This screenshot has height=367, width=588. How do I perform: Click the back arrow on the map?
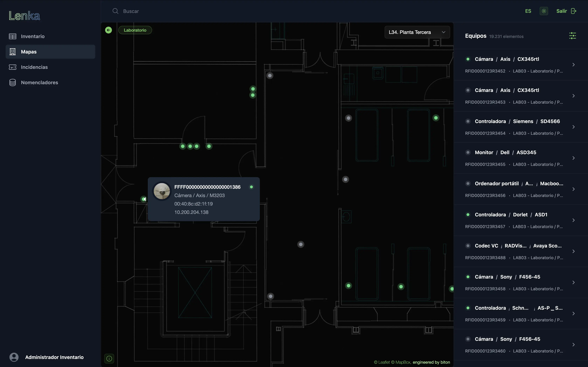click(108, 30)
